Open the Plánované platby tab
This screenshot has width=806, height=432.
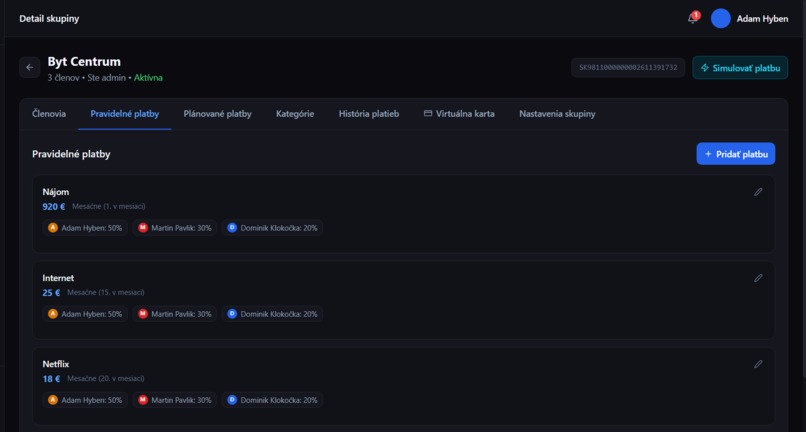[x=217, y=114]
